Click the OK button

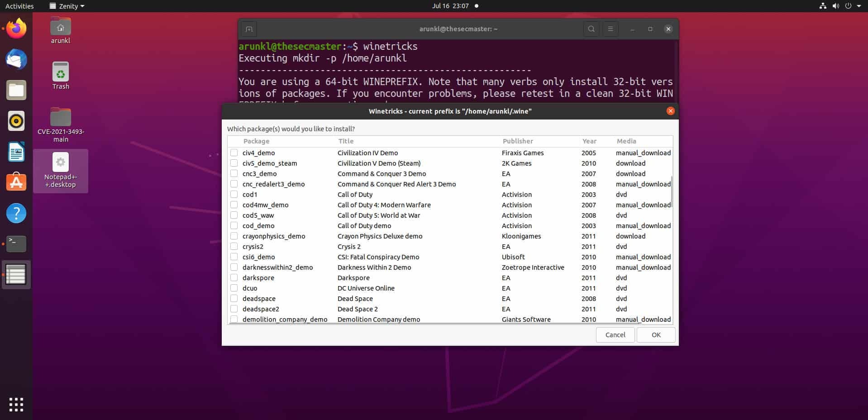pos(656,335)
